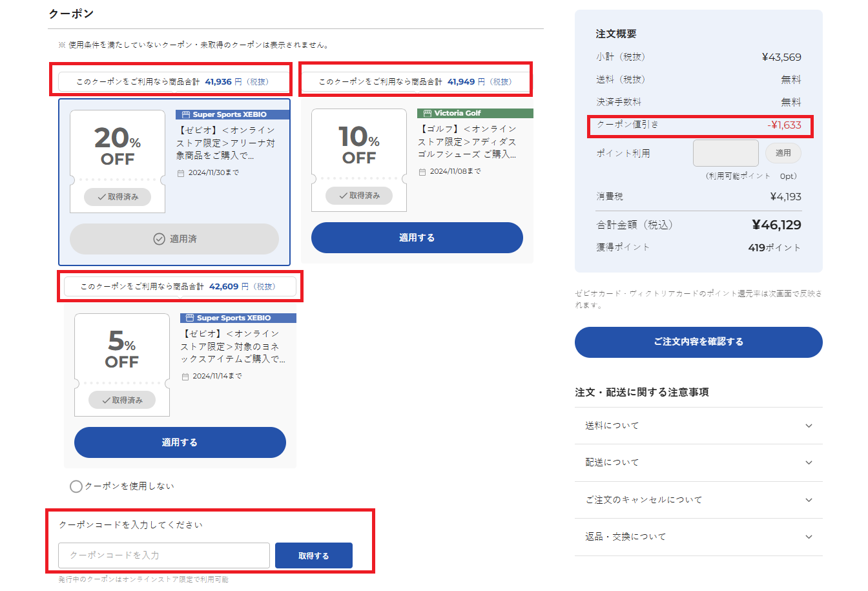Viewport: 868px width, 591px height.
Task: Expand the 配送について section
Action: click(x=699, y=462)
